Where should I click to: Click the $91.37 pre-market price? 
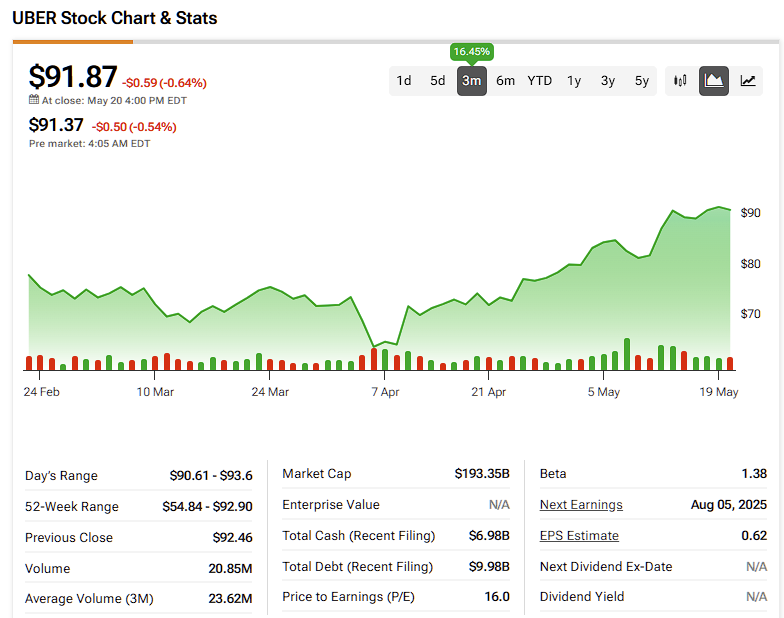point(56,124)
